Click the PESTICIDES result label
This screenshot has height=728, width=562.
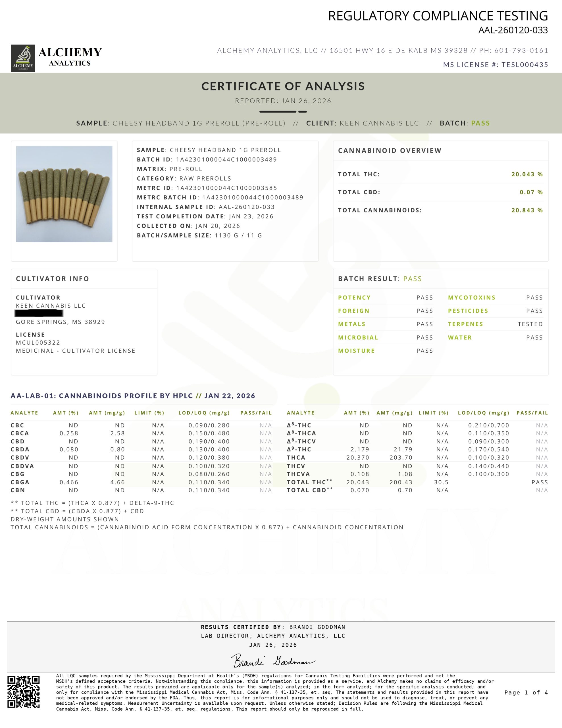(x=468, y=311)
